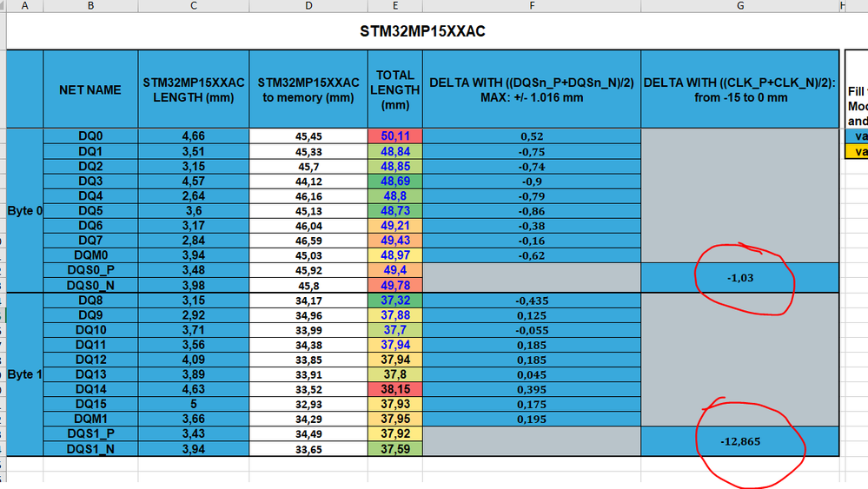Select the DQ10 net name cell
The width and height of the screenshot is (868, 489).
pos(90,330)
